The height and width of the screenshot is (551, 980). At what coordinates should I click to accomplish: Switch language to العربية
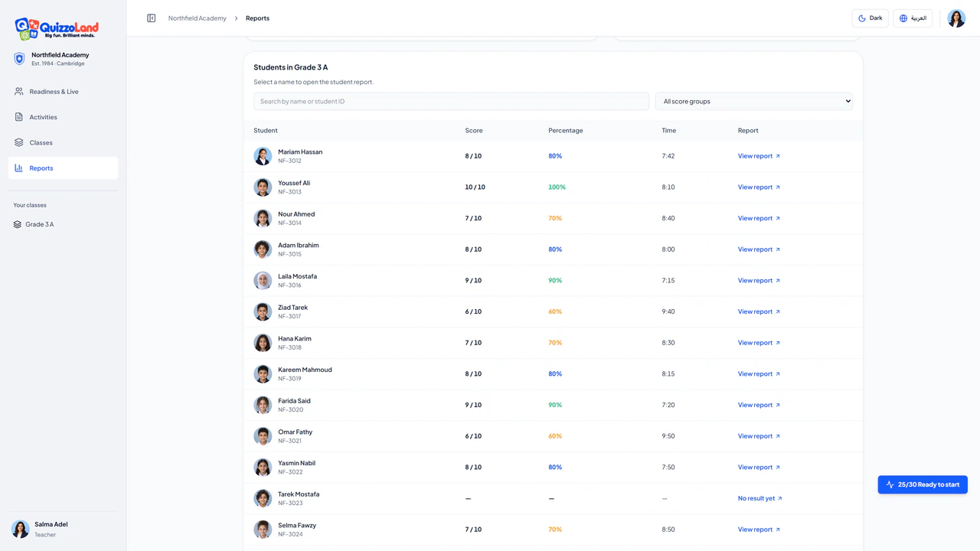coord(913,18)
